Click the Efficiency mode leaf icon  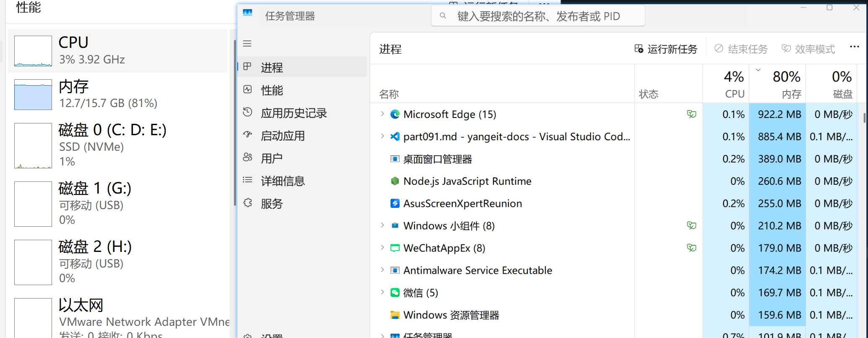point(786,49)
